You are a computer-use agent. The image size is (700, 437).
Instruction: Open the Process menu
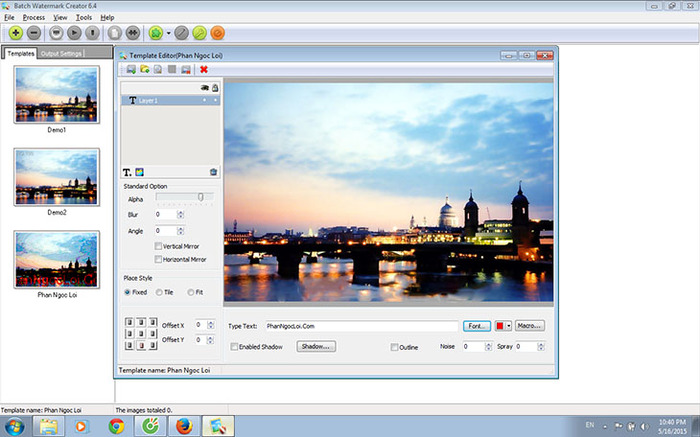[34, 17]
